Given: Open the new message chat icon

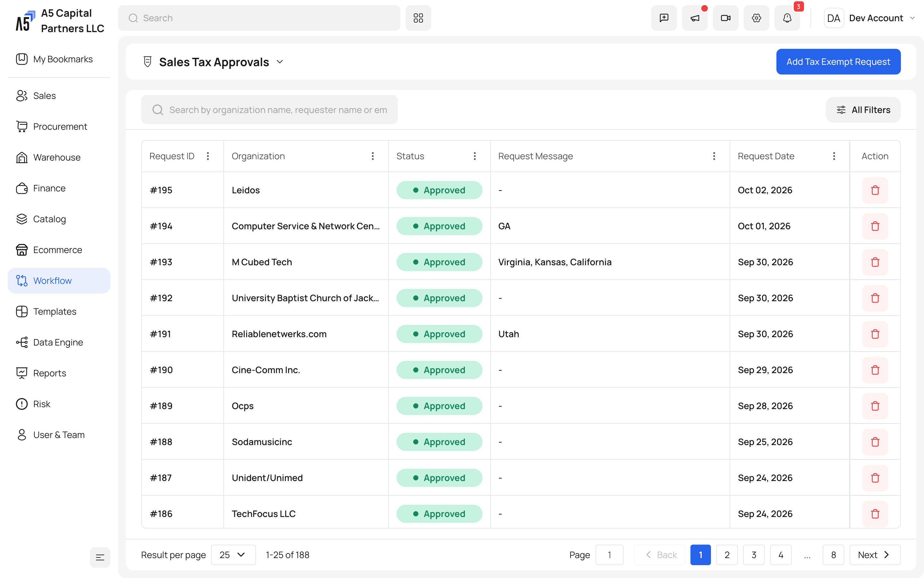Looking at the screenshot, I should click(x=664, y=18).
